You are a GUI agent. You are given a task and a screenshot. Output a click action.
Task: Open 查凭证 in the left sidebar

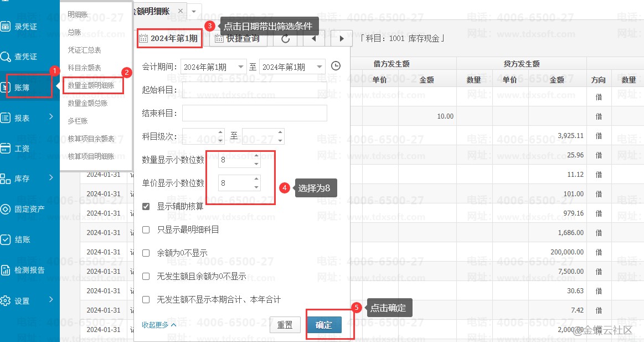coord(25,57)
